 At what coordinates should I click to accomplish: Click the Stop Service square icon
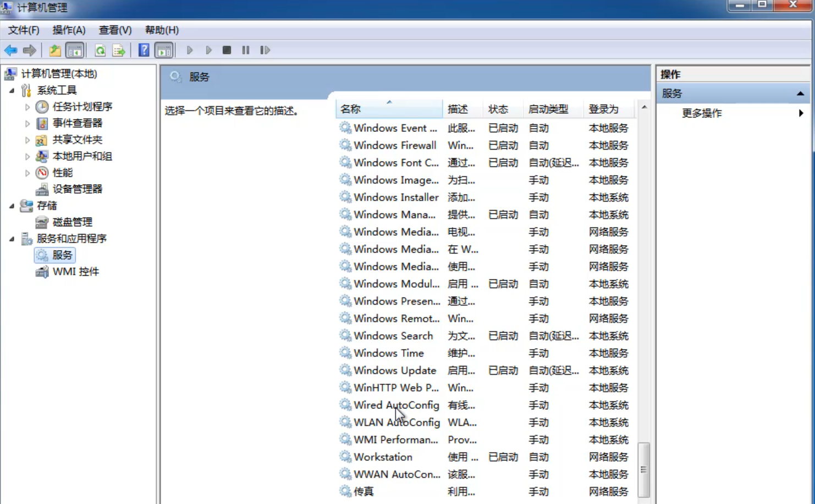point(227,51)
